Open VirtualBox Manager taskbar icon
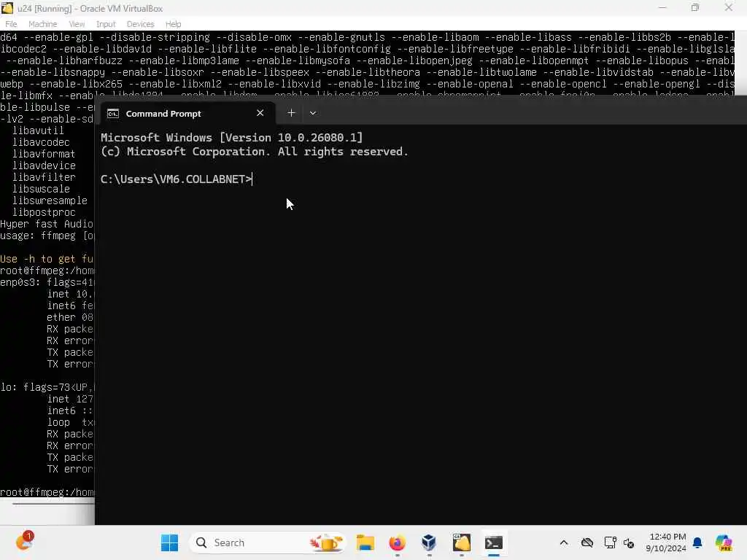Screen dimensions: 747x560 (429, 542)
